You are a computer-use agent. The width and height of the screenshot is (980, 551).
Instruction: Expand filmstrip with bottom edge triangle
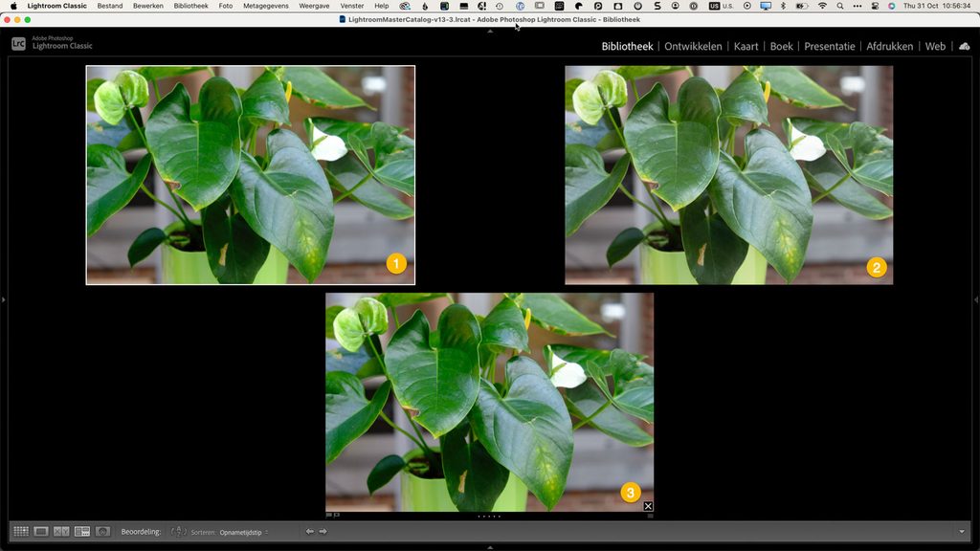click(x=490, y=547)
